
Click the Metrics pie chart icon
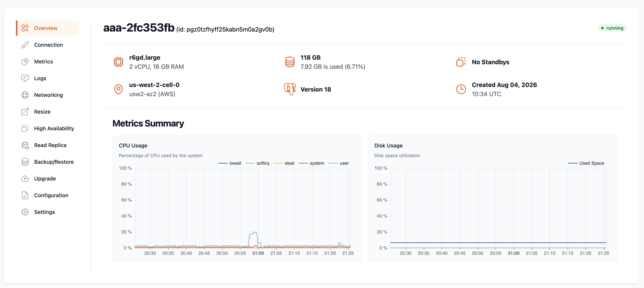(25, 62)
